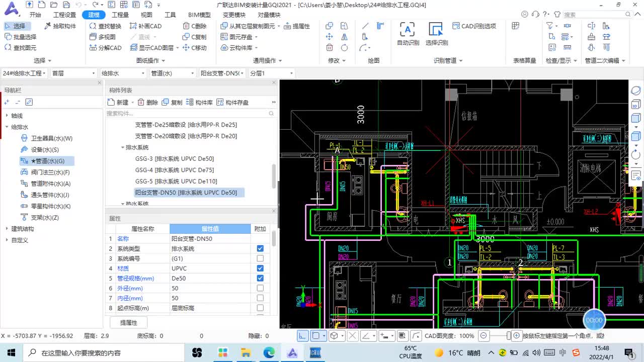Open the BIM模型 ribbon tab

(x=199, y=15)
